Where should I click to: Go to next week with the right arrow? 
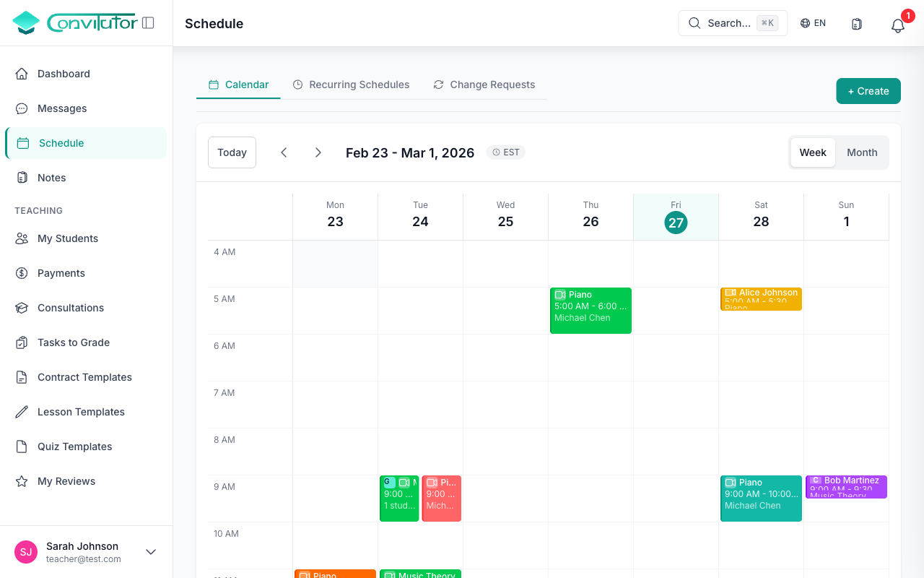pos(318,152)
